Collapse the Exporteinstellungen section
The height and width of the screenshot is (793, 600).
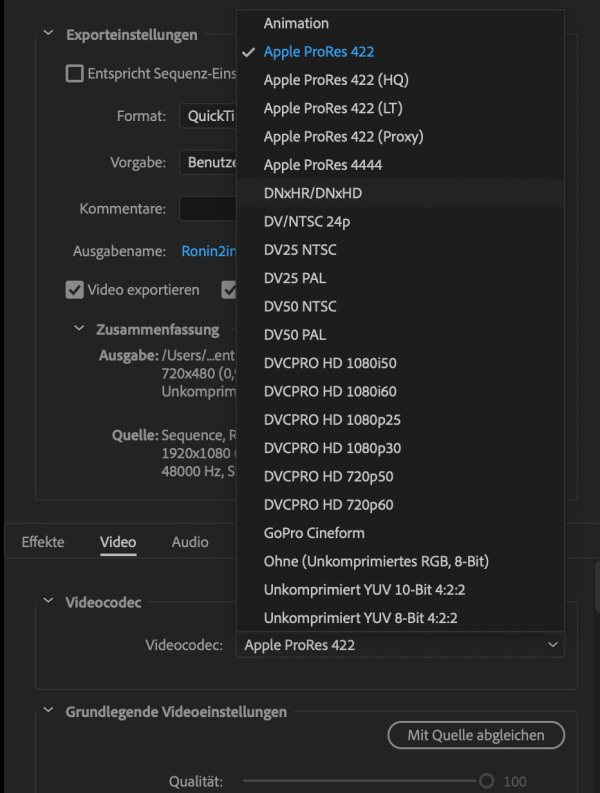pyautogui.click(x=49, y=34)
